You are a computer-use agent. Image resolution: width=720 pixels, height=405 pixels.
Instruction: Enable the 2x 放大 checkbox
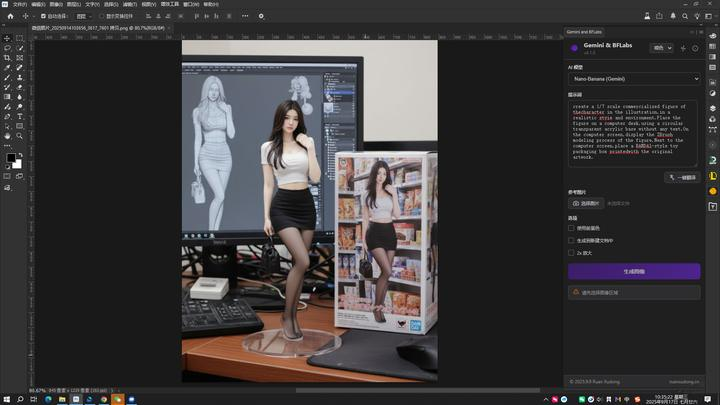572,253
